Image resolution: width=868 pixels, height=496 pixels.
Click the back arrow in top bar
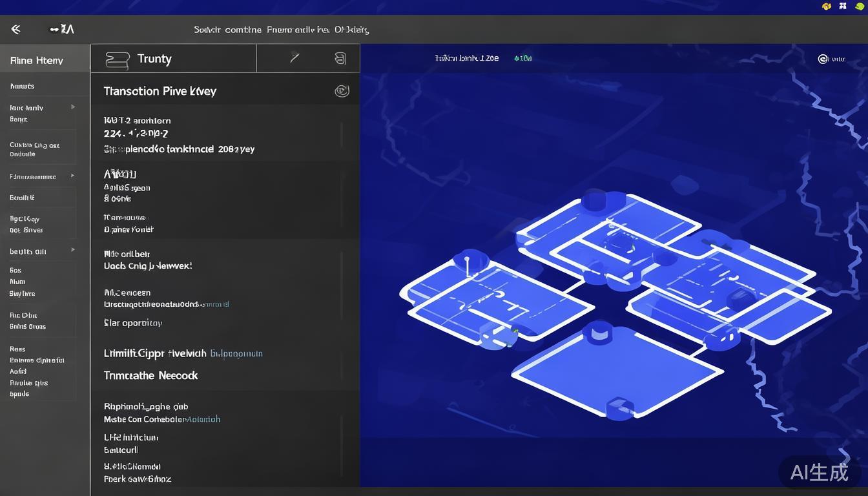(15, 29)
